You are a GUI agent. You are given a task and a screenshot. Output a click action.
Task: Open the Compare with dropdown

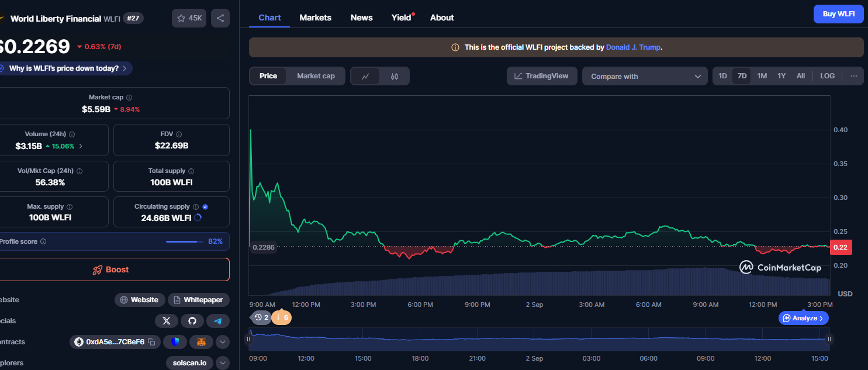(645, 76)
